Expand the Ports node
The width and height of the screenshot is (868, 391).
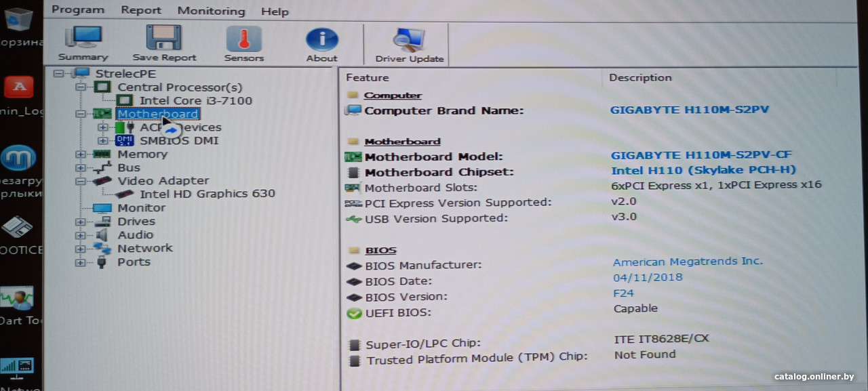[81, 262]
